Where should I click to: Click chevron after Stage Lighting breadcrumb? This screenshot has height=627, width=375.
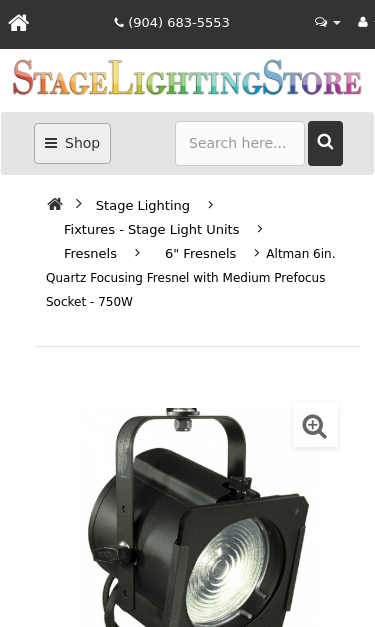coord(210,205)
